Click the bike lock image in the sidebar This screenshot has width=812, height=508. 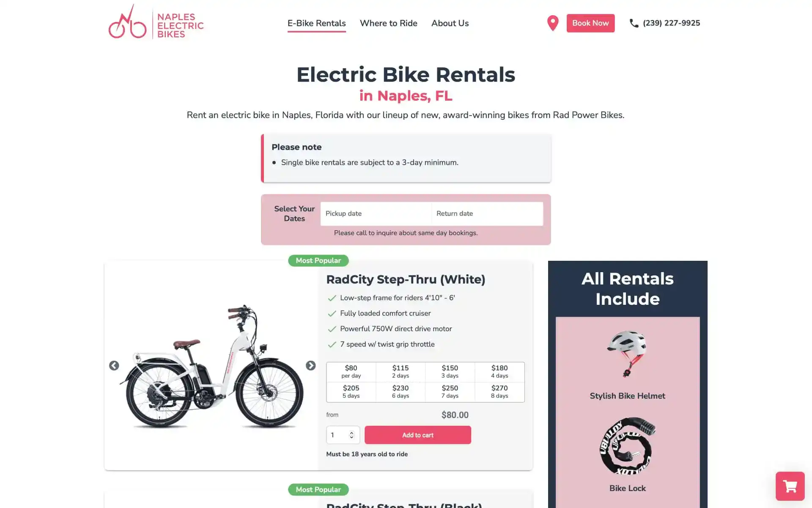point(627,448)
